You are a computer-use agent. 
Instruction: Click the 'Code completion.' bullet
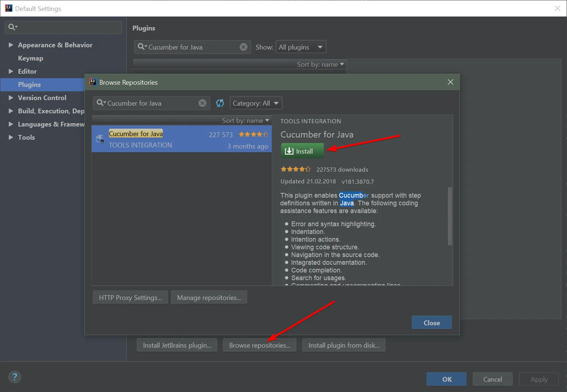[x=317, y=270]
